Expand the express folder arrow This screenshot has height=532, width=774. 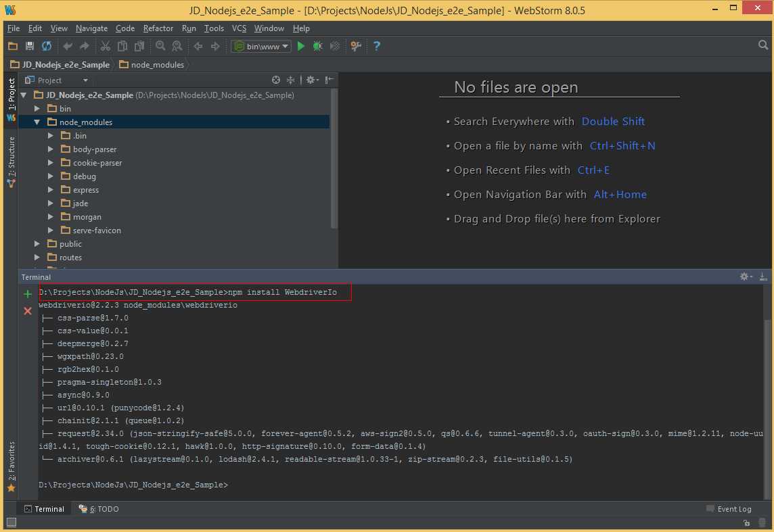pyautogui.click(x=50, y=190)
